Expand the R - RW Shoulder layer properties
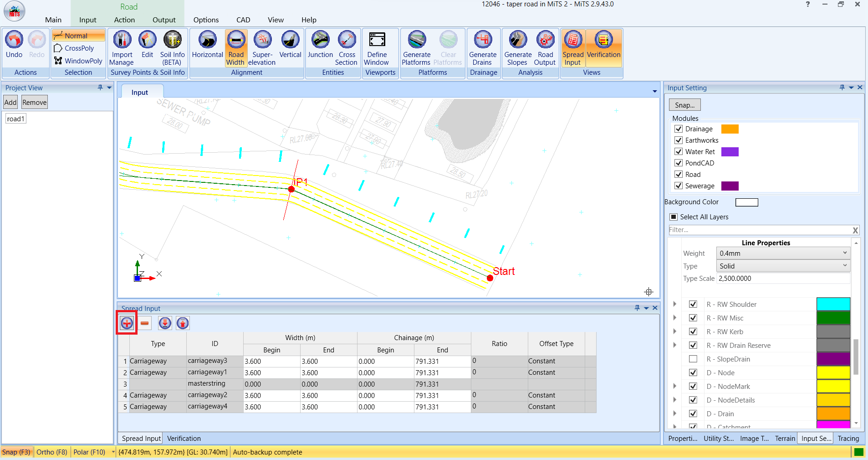 pos(674,304)
